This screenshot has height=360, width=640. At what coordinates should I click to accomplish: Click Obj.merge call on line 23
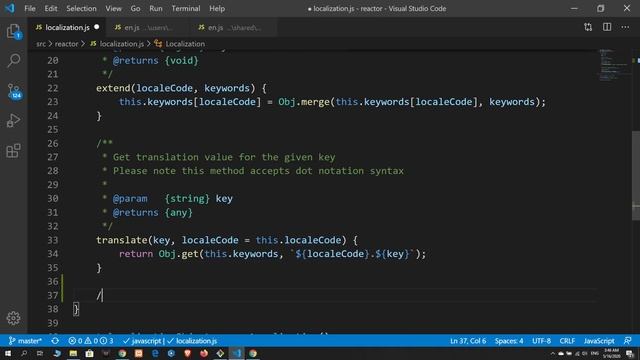point(304,102)
